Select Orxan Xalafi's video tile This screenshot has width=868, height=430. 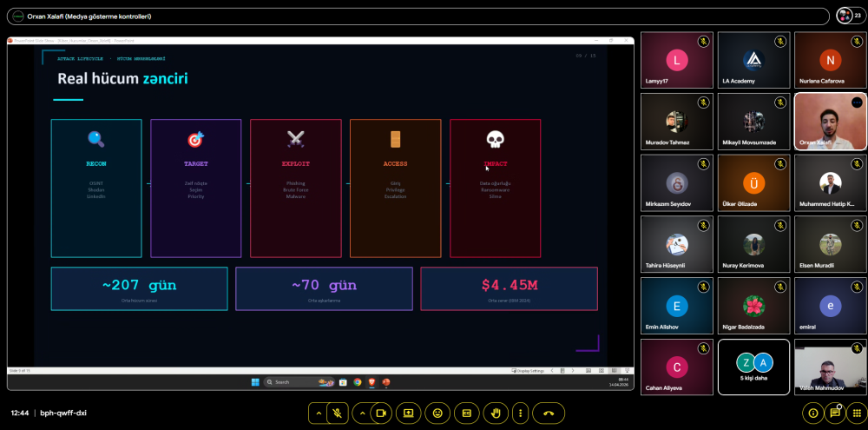pos(830,122)
